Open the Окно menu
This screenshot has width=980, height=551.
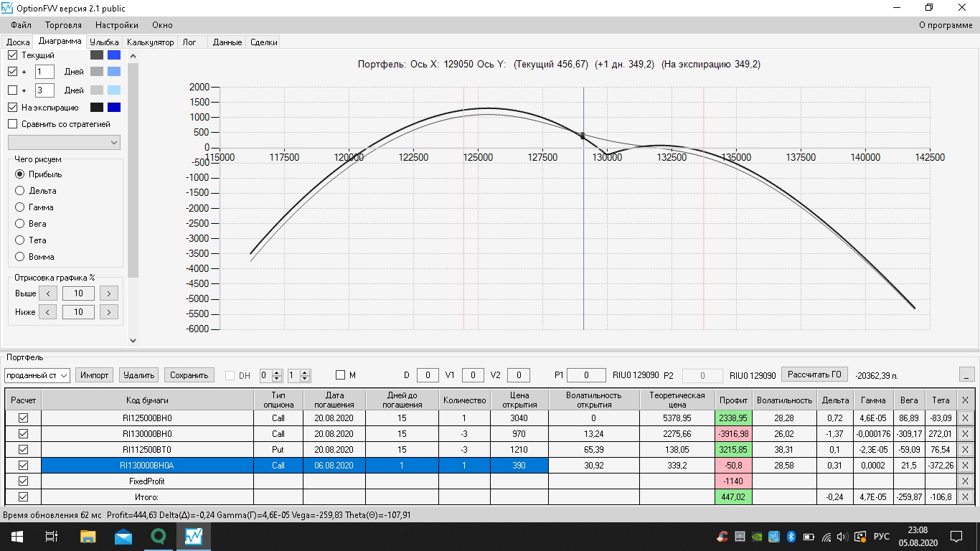coord(162,25)
